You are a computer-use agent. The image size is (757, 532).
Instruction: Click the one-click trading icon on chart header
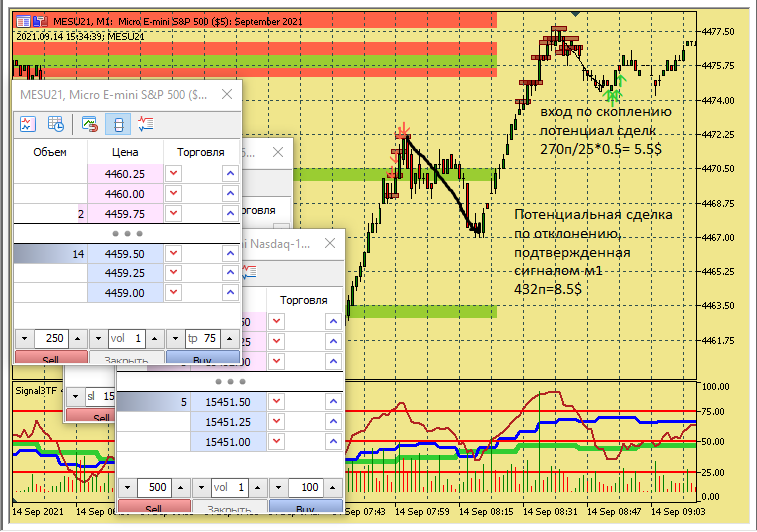40,21
